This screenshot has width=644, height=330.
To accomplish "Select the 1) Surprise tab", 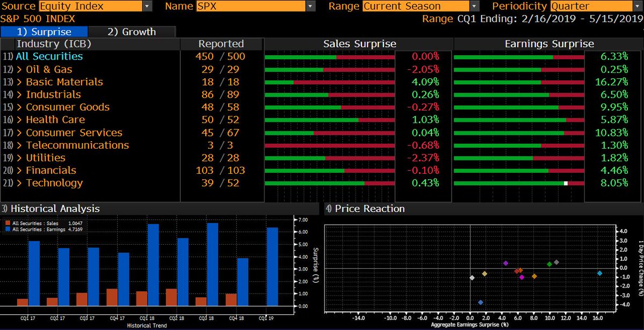I will [44, 32].
